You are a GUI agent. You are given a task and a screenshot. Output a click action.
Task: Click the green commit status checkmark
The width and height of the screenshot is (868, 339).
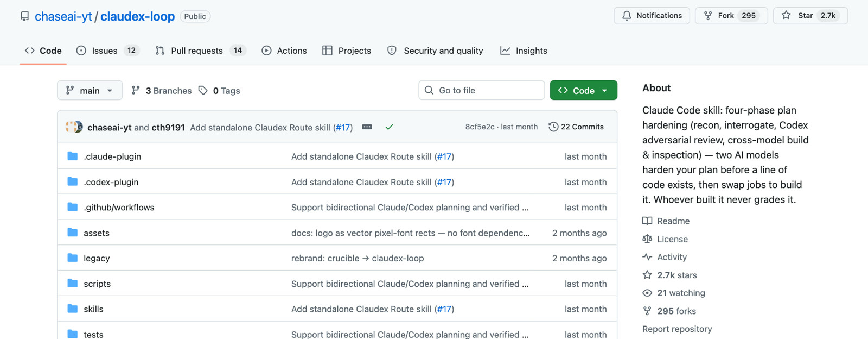(389, 127)
